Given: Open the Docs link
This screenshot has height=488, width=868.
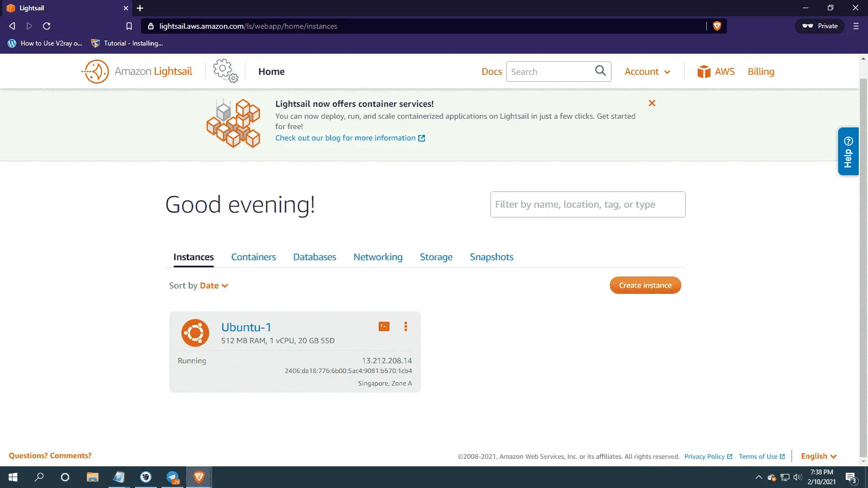Looking at the screenshot, I should coord(492,72).
